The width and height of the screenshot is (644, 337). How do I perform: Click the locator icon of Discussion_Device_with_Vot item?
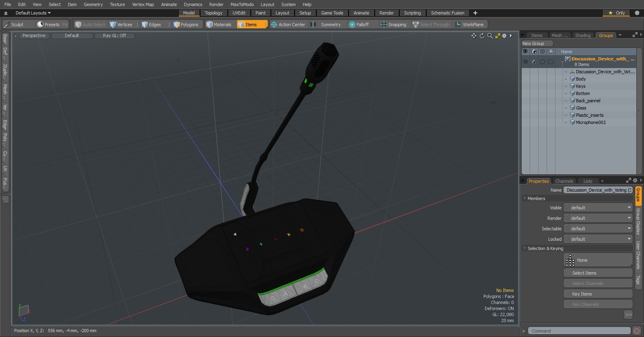coord(572,72)
